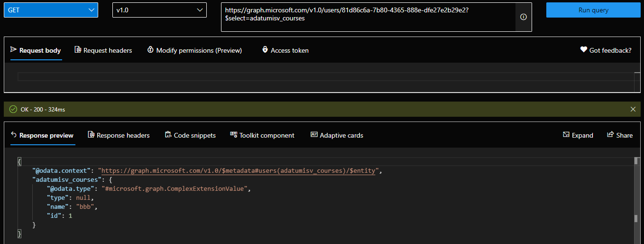Image resolution: width=644 pixels, height=244 pixels.
Task: Follow the @odata.context metadata URL link
Action: click(238, 171)
